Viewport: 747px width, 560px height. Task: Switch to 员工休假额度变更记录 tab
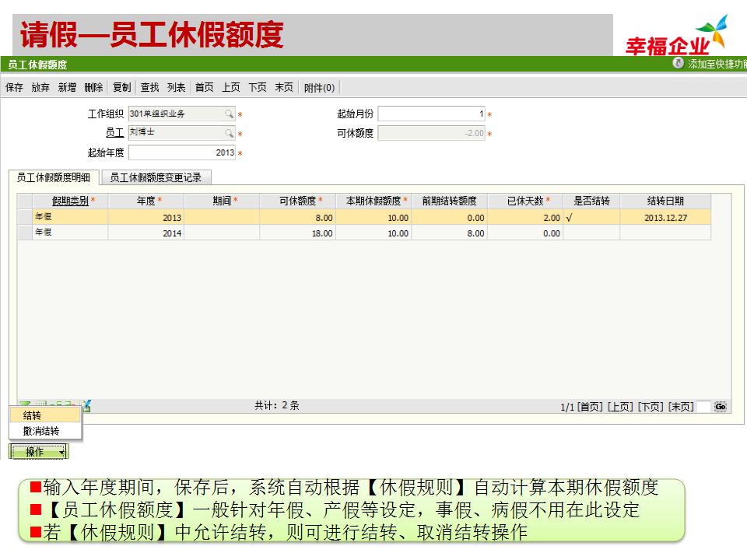pos(156,178)
